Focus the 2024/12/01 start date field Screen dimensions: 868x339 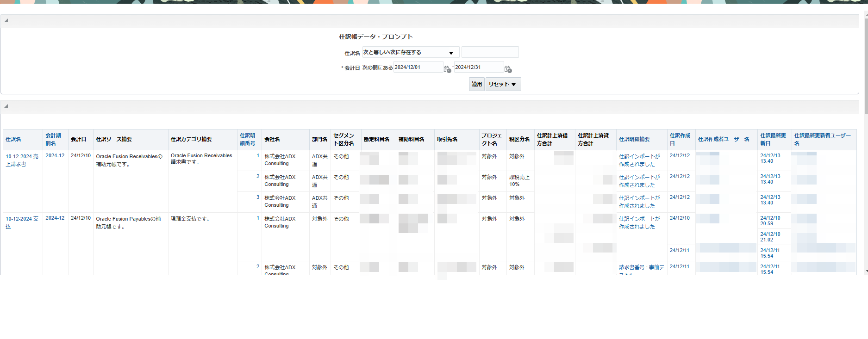click(418, 68)
